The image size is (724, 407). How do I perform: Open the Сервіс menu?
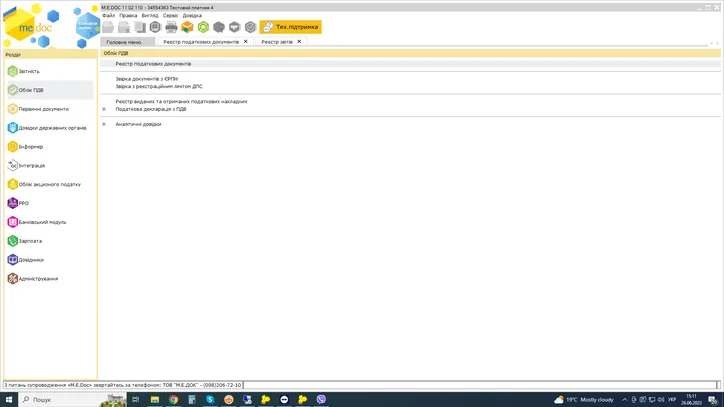171,16
